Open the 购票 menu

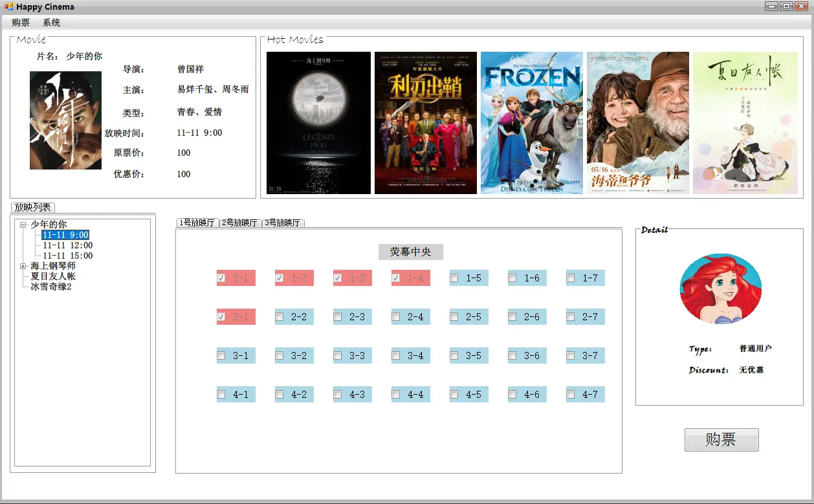click(21, 23)
